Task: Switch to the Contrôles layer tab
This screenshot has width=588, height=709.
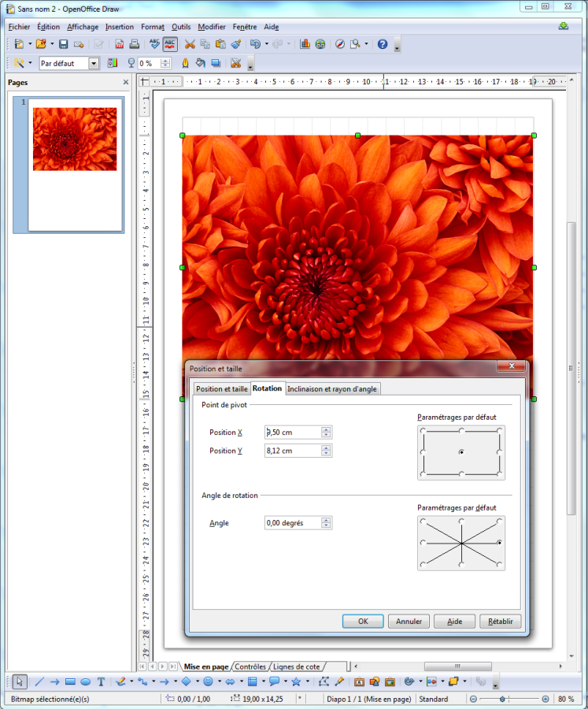Action: click(250, 666)
